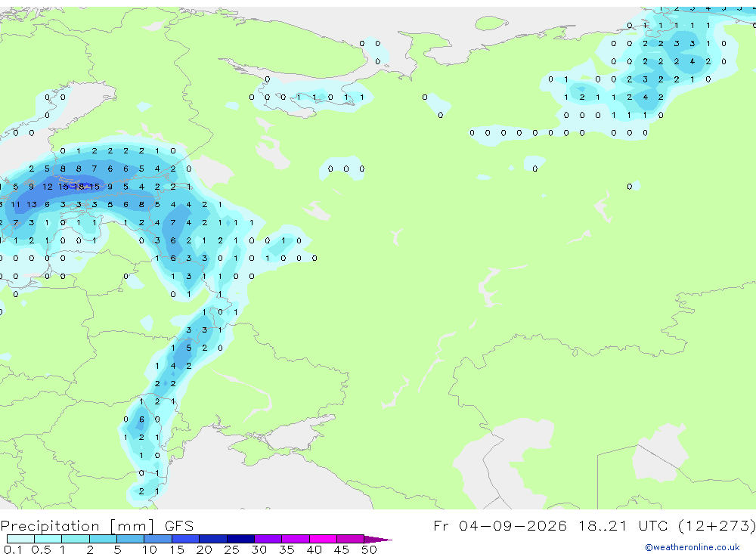Pick the 35–40 mm violet legend swatch
This screenshot has width=756, height=554.
tap(295, 539)
